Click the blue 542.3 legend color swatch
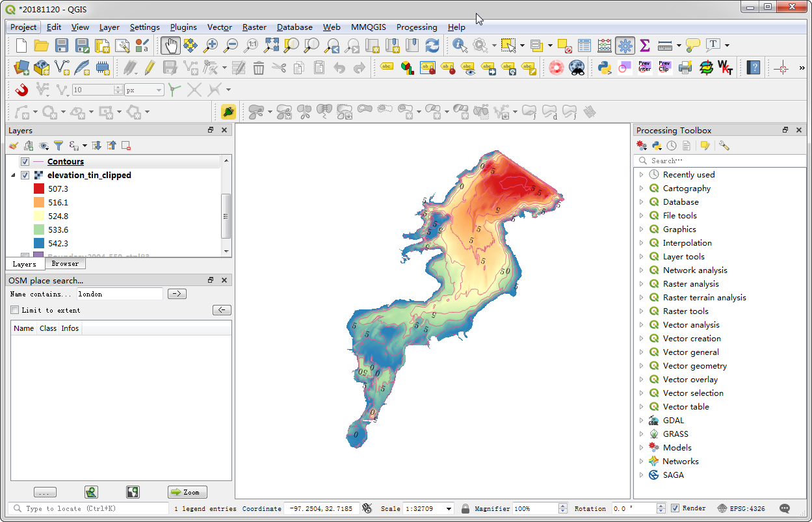This screenshot has width=812, height=522. (38, 243)
